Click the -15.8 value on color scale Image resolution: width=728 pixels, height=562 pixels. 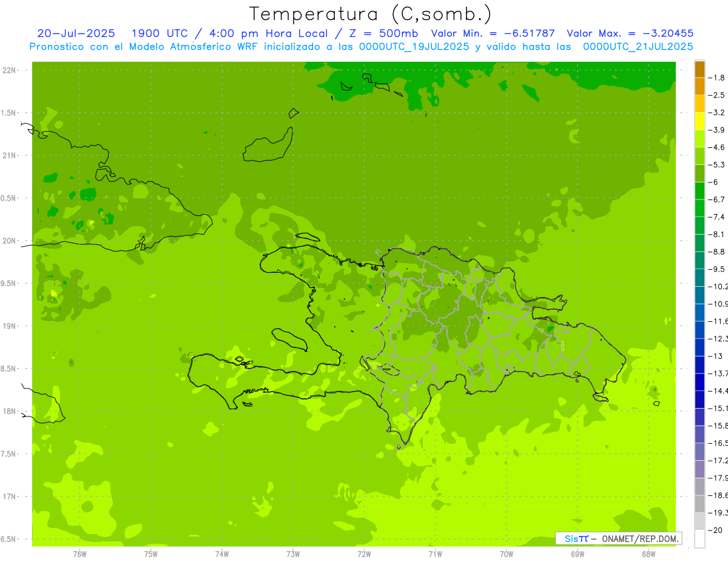(718, 426)
